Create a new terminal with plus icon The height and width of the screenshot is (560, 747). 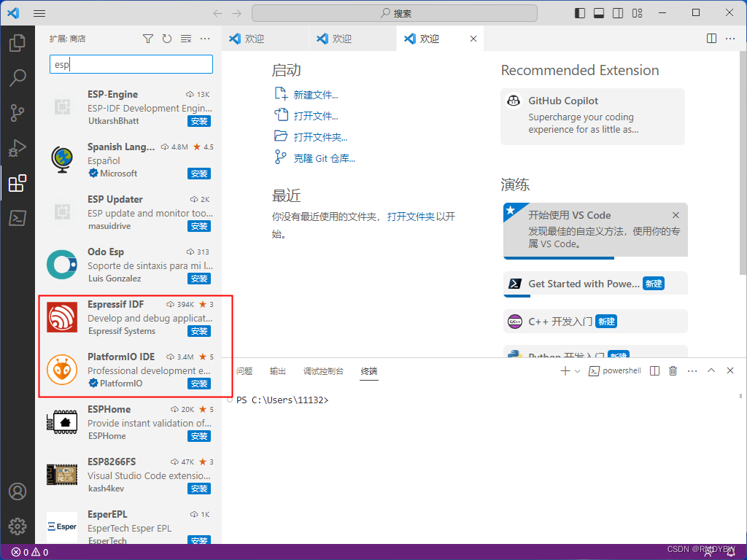(565, 371)
